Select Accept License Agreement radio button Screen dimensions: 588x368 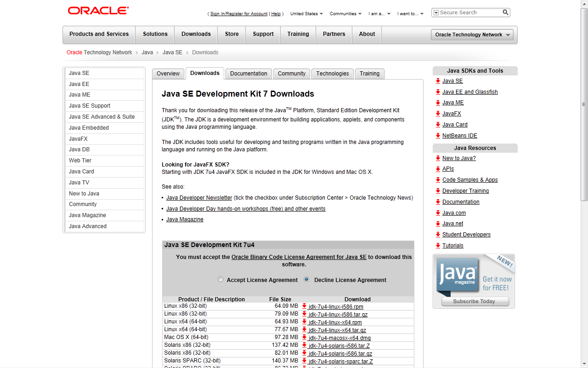point(220,280)
